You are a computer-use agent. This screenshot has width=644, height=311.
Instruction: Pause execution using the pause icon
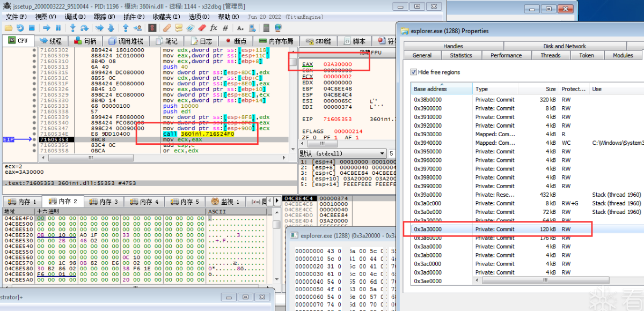click(58, 28)
